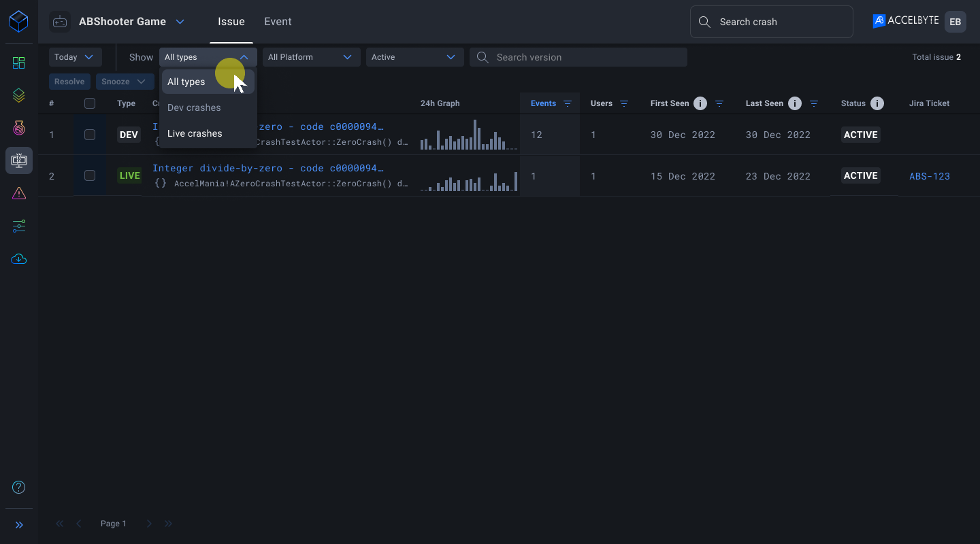Click the 24h graph in LIVE row

469,181
